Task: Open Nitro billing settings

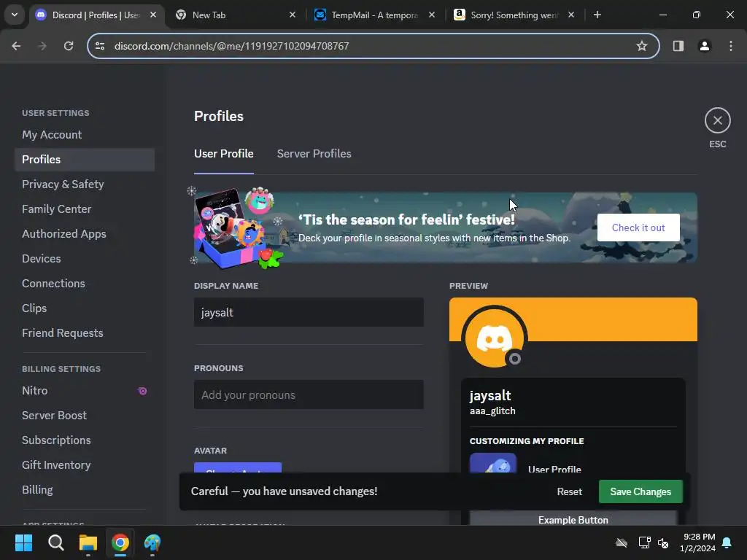Action: click(85, 391)
